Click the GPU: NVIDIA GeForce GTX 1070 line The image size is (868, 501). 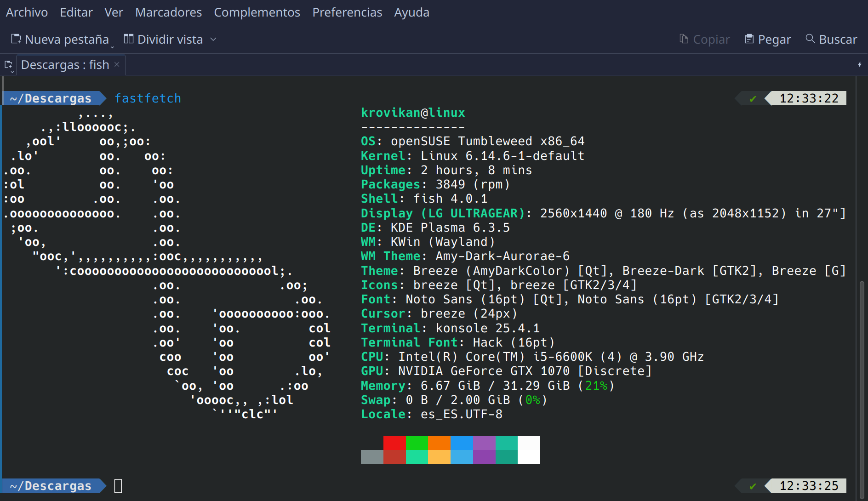pos(506,371)
